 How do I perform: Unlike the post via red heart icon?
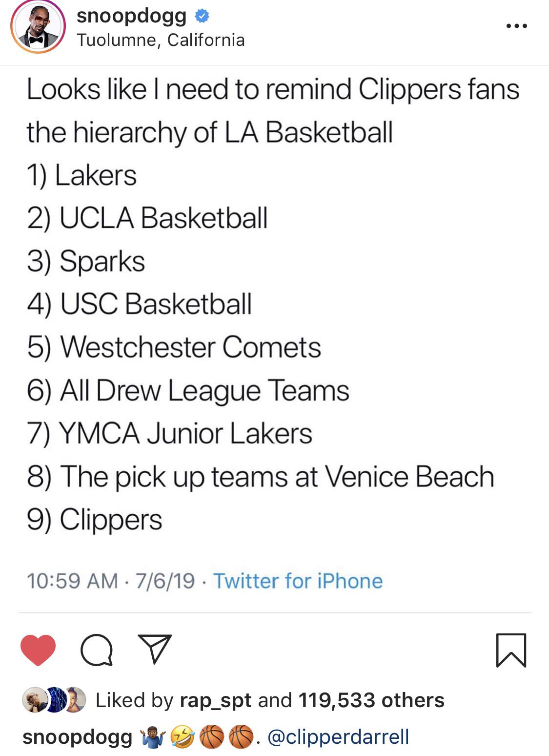click(x=38, y=650)
